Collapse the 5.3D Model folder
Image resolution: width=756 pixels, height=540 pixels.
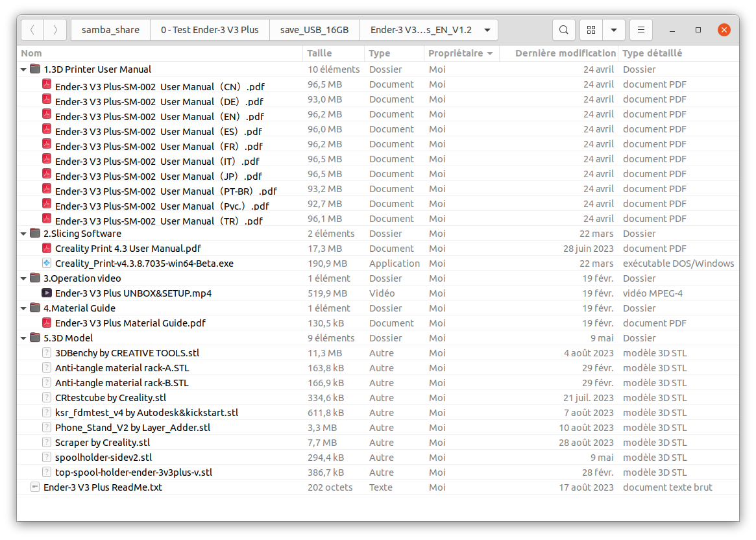click(x=23, y=338)
